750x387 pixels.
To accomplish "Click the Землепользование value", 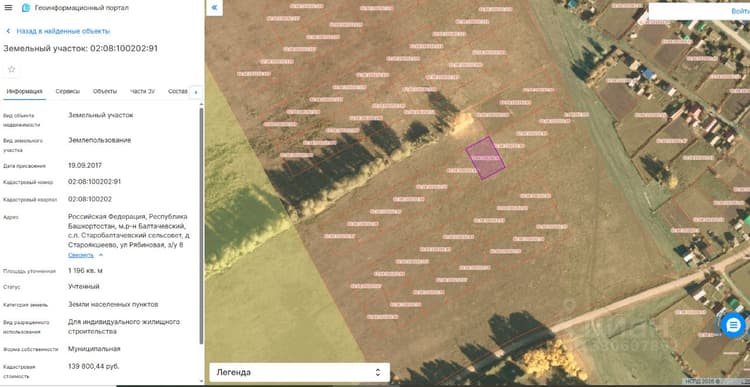I will (99, 140).
